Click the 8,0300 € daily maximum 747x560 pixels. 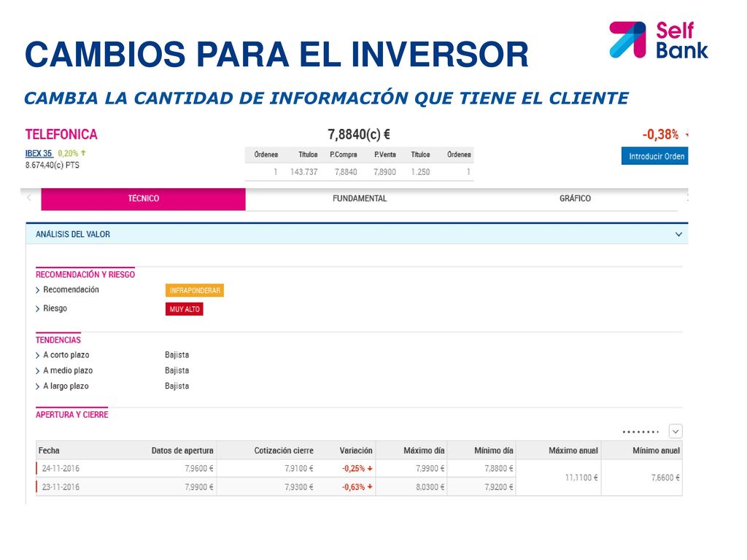tap(430, 487)
